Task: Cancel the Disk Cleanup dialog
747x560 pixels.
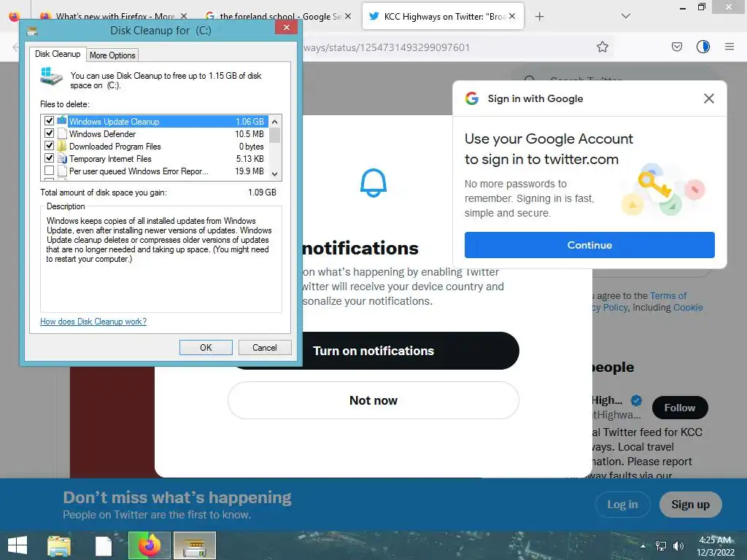Action: click(264, 348)
